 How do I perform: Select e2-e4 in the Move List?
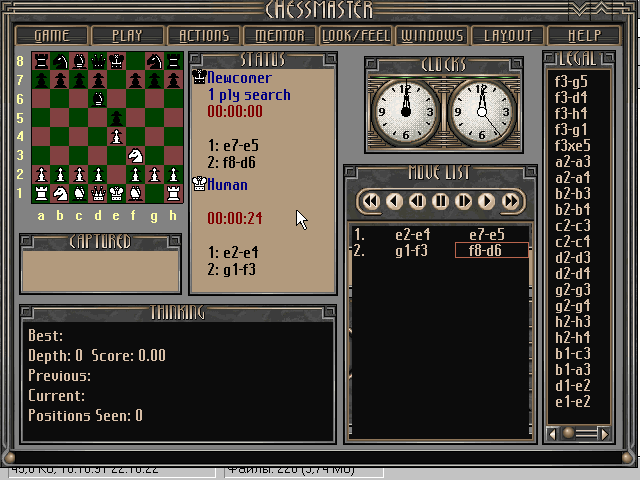(x=412, y=235)
